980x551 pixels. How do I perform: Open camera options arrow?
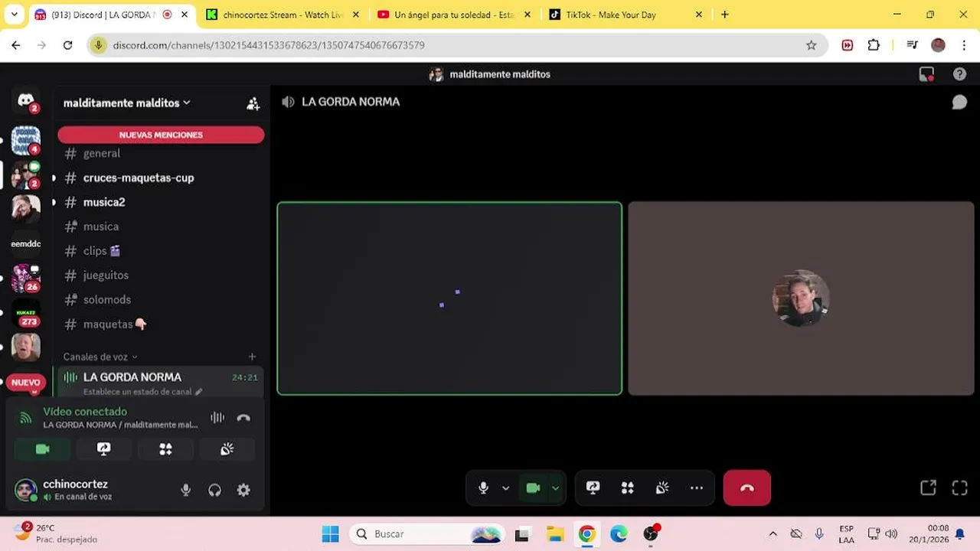click(555, 487)
